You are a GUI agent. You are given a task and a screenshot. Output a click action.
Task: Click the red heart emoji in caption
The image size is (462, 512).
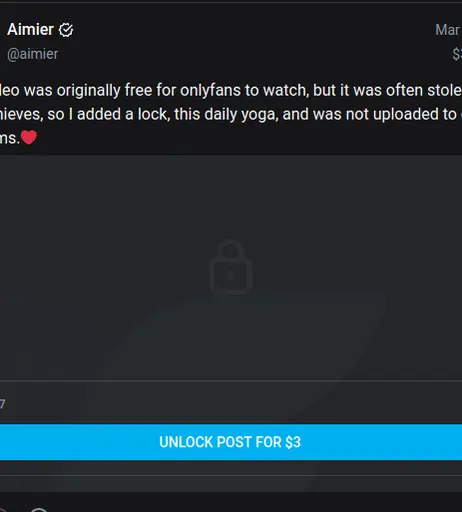[29, 138]
